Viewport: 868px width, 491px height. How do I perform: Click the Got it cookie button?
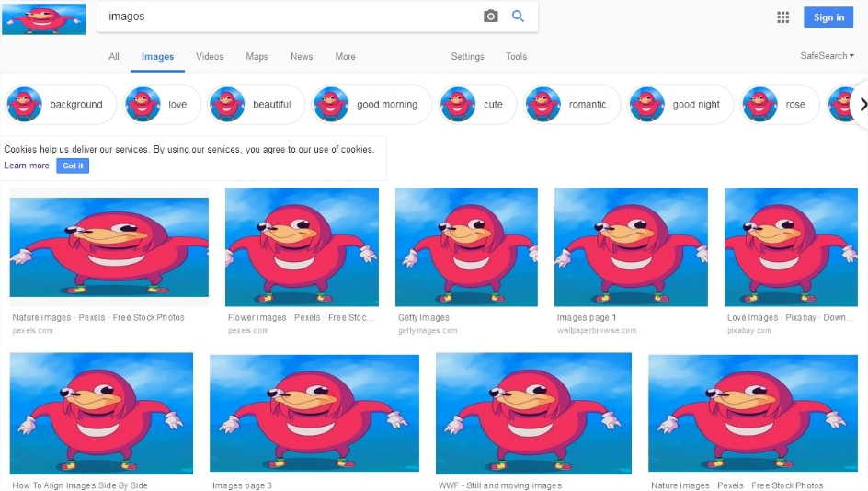pyautogui.click(x=73, y=166)
